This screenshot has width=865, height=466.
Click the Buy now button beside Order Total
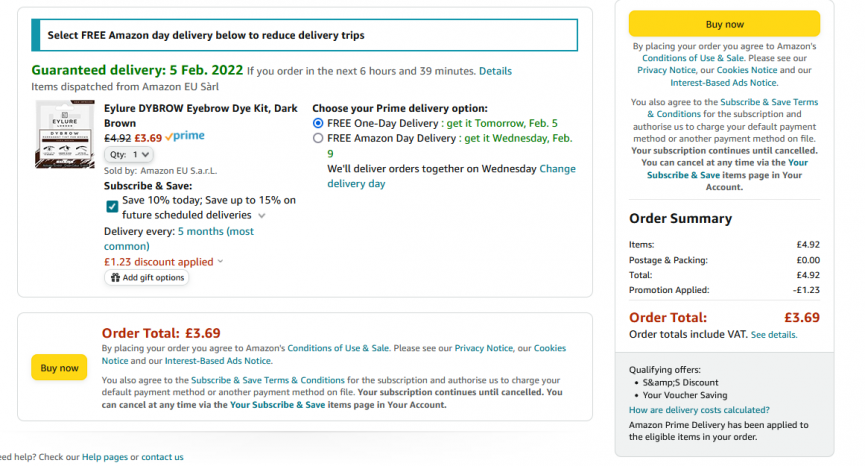[59, 368]
